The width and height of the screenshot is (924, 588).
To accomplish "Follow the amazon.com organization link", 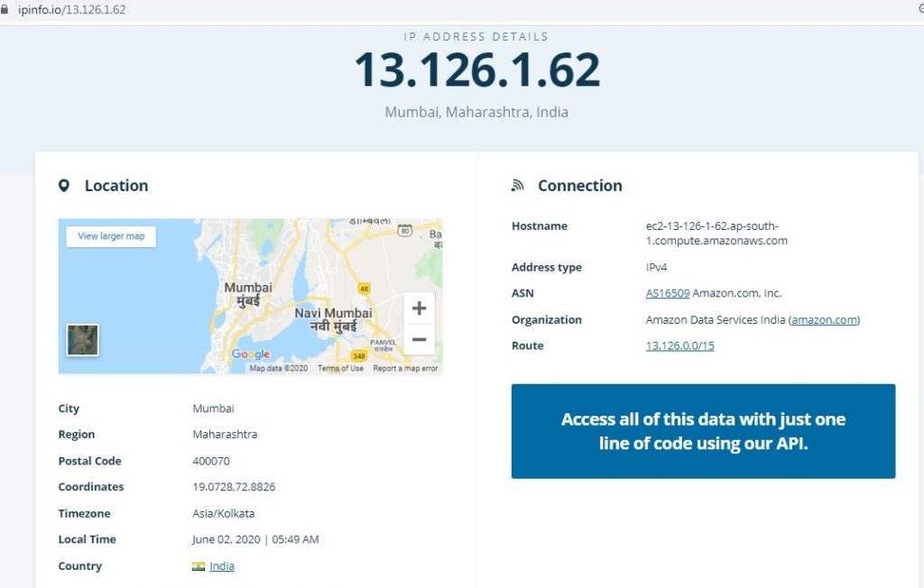I will [825, 320].
